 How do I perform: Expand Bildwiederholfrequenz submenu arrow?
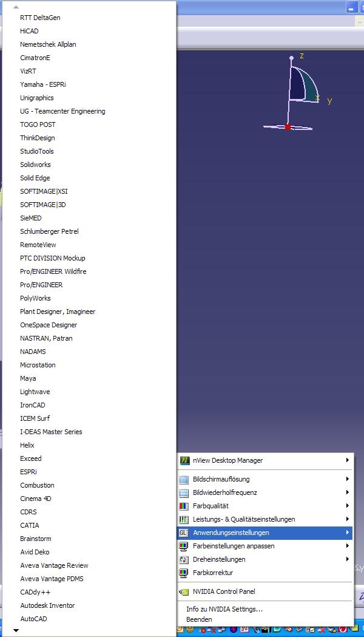click(348, 492)
